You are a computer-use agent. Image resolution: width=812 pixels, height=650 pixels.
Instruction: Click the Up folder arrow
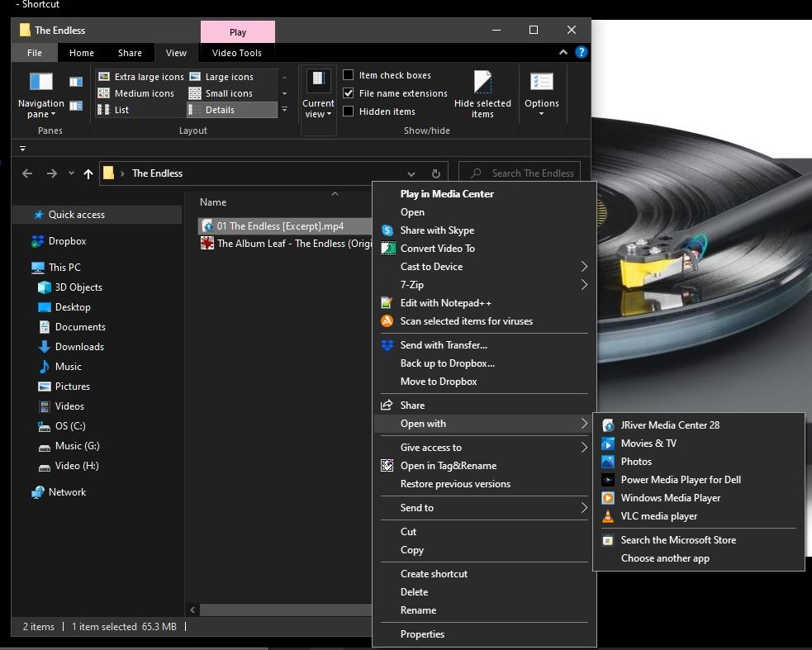(88, 173)
